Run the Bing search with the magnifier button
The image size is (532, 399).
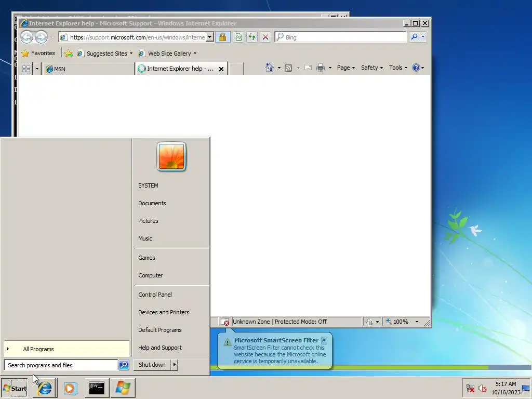tap(414, 37)
